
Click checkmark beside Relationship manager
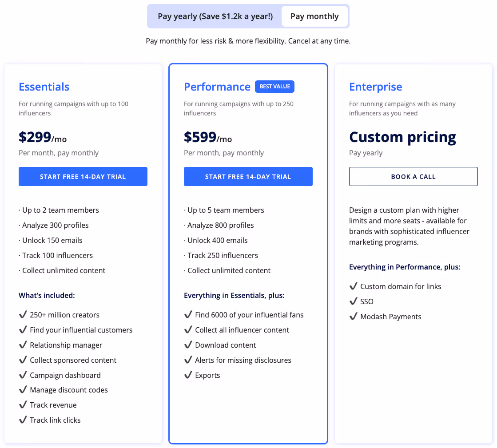(23, 345)
